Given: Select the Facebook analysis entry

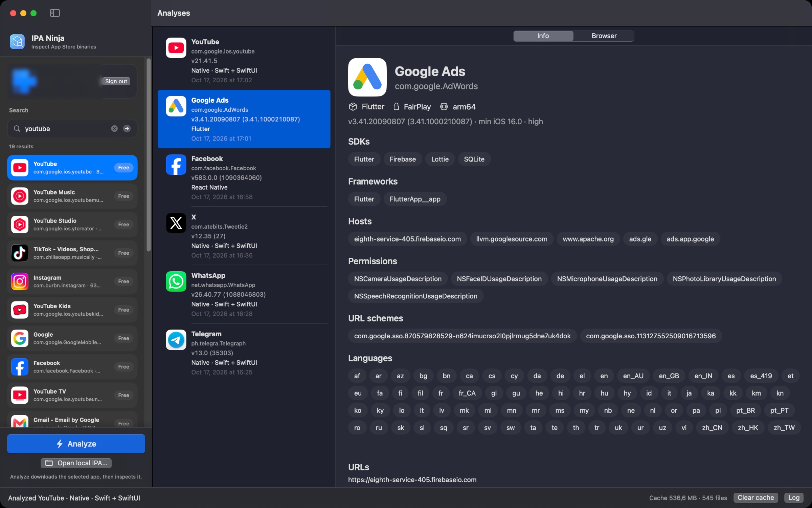Looking at the screenshot, I should (244, 177).
